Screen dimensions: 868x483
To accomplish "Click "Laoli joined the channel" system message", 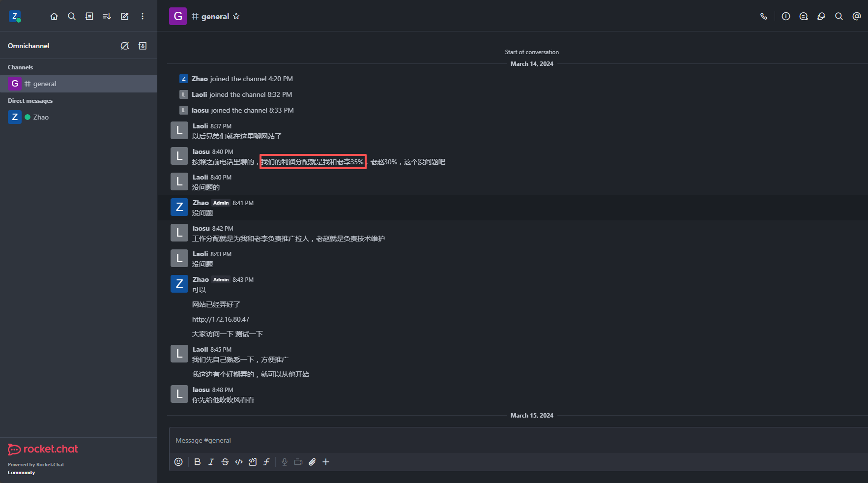I will (242, 94).
